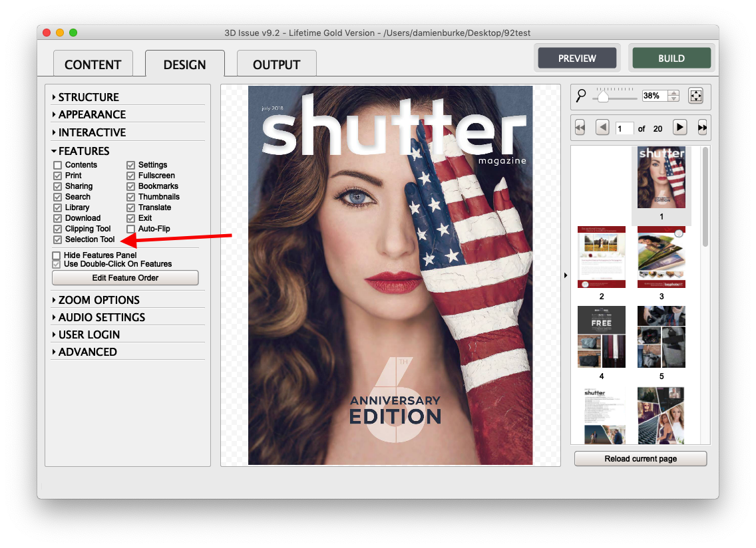Switch to the CONTENT tab
756x548 pixels.
coord(93,65)
